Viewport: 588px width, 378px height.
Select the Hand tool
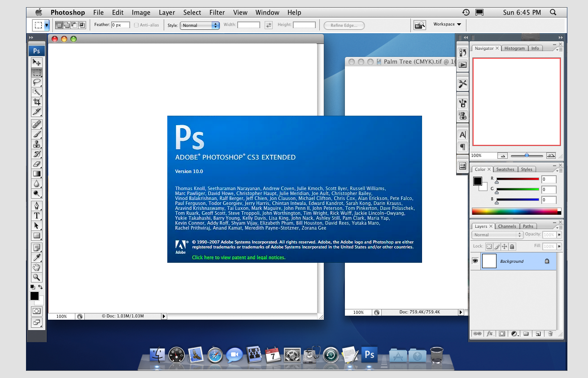[x=37, y=267]
